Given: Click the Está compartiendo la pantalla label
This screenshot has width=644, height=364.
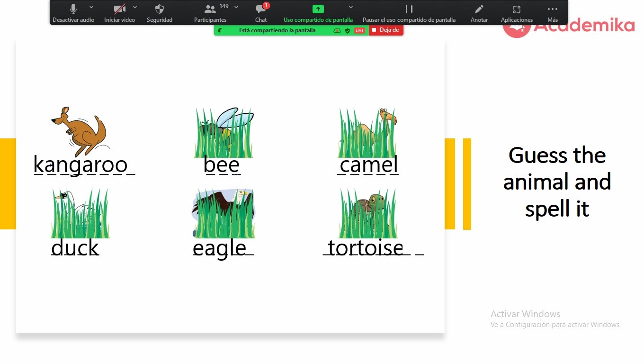Looking at the screenshot, I should [277, 30].
